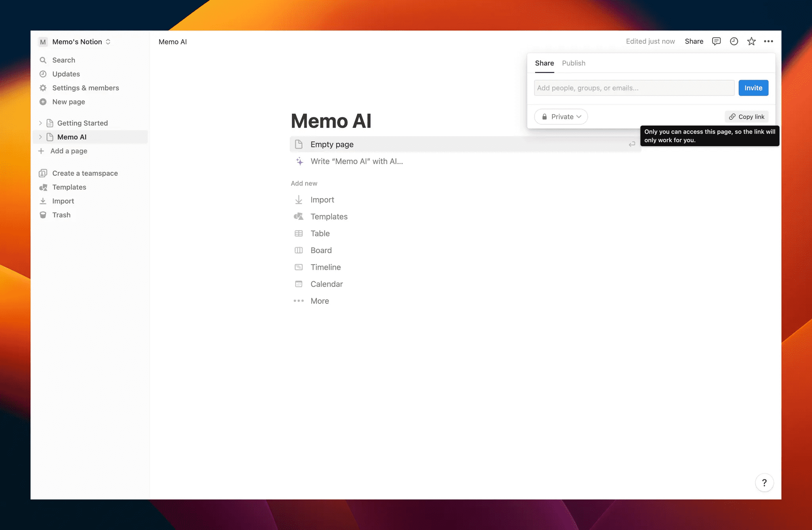The width and height of the screenshot is (812, 530).
Task: Select Timeline label under Add new
Action: pyautogui.click(x=326, y=267)
